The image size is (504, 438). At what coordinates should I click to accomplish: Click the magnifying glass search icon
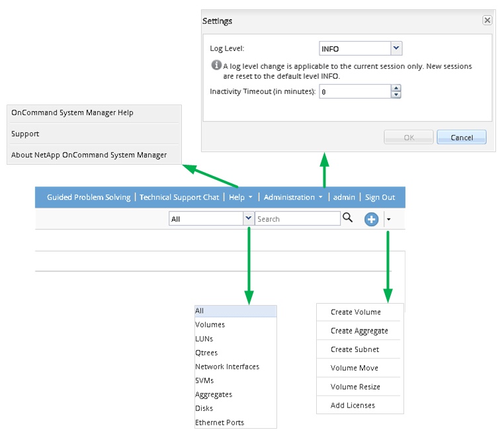[347, 218]
